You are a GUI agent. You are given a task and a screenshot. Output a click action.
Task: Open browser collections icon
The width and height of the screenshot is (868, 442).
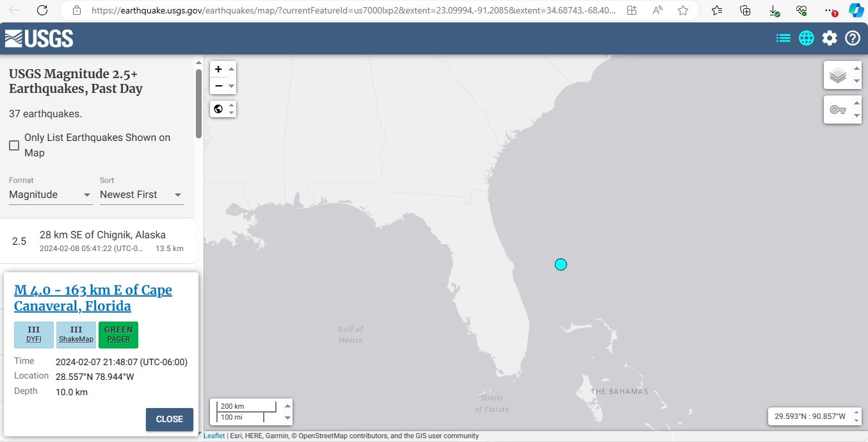[745, 10]
